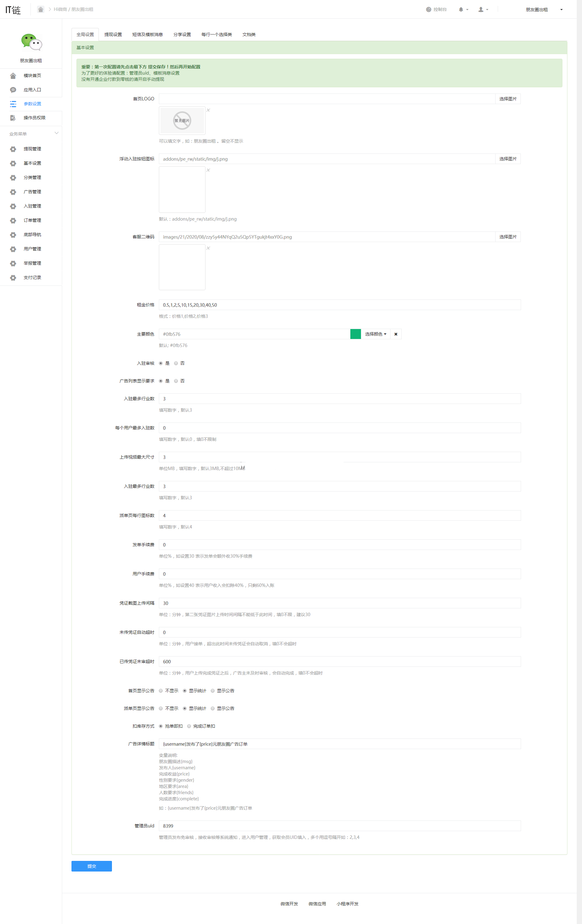Click 选择图片 for 首页LOGO

tap(508, 99)
